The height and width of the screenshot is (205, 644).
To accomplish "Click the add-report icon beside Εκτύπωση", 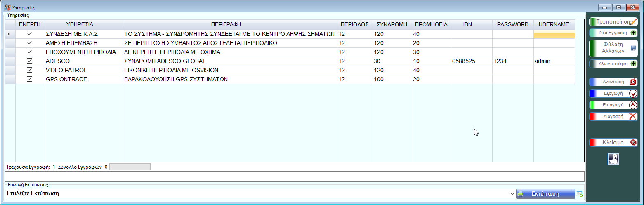I will pyautogui.click(x=580, y=194).
